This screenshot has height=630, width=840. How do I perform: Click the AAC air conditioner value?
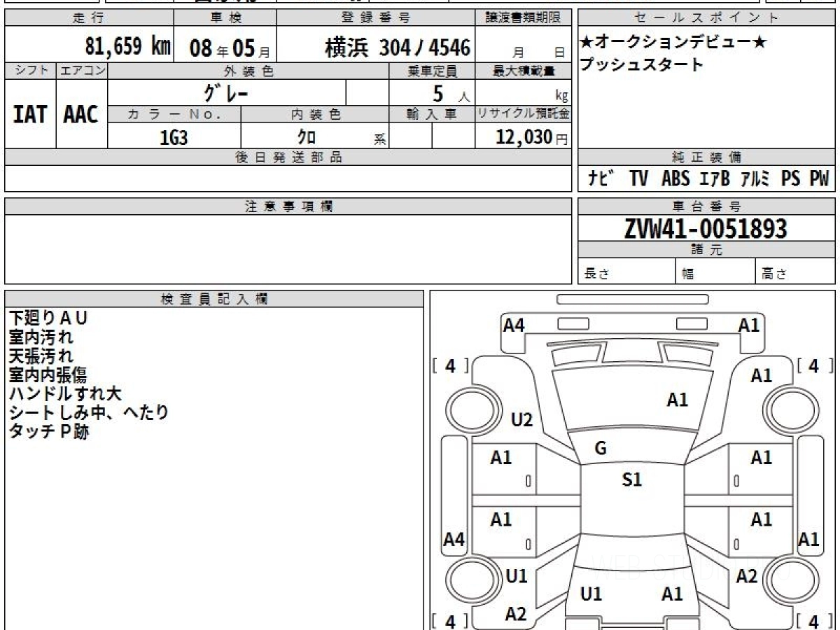[81, 115]
